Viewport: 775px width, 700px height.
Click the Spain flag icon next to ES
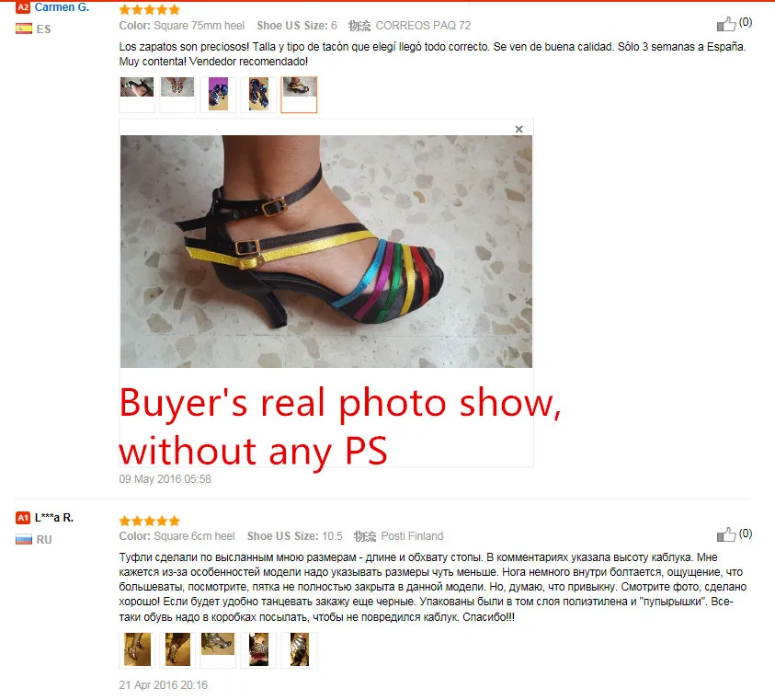click(24, 29)
